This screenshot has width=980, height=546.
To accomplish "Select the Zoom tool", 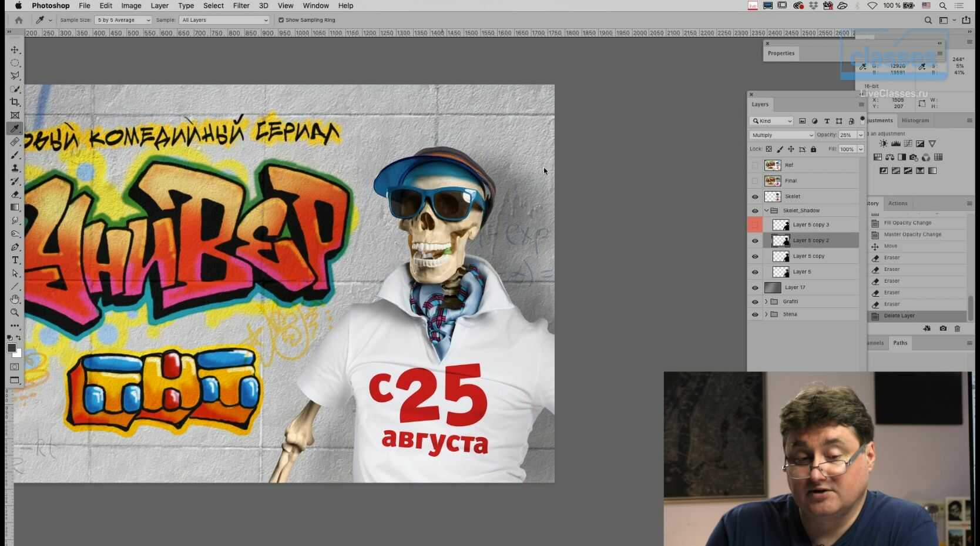I will pos(15,313).
